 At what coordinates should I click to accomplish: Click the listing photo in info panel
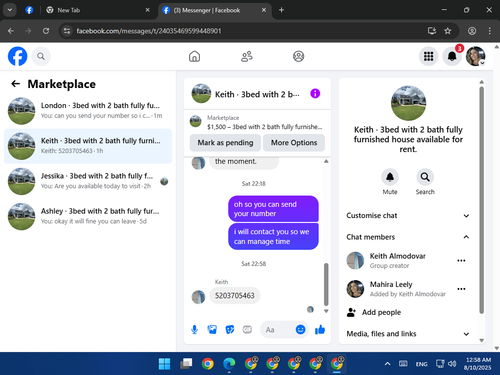pos(408,103)
